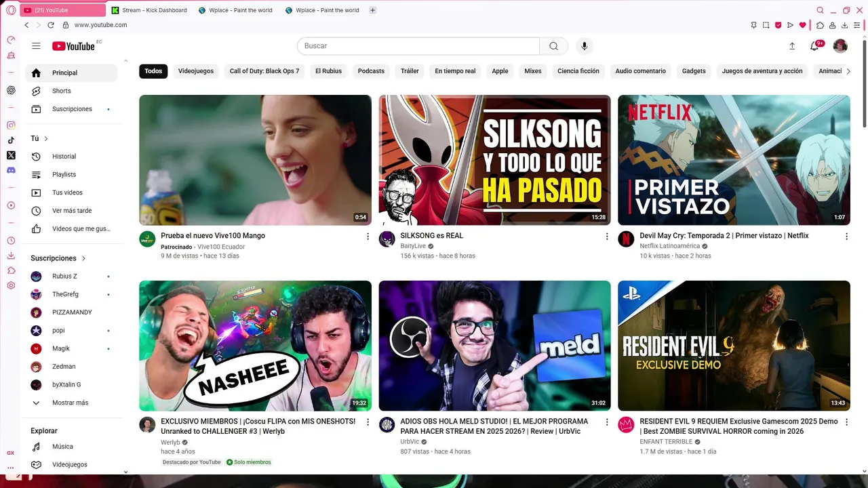Click the address bar www.youtube.com
The height and width of the screenshot is (488, 868).
click(x=101, y=25)
